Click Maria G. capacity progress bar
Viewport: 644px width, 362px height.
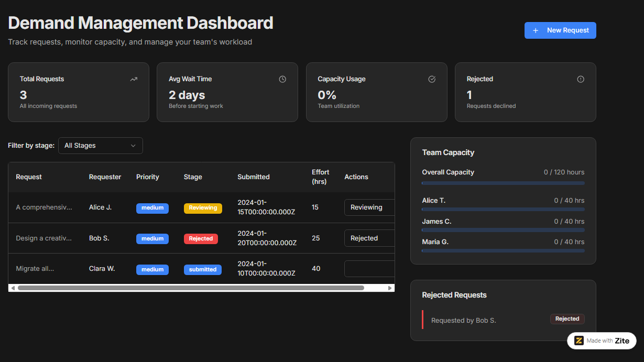coord(503,250)
